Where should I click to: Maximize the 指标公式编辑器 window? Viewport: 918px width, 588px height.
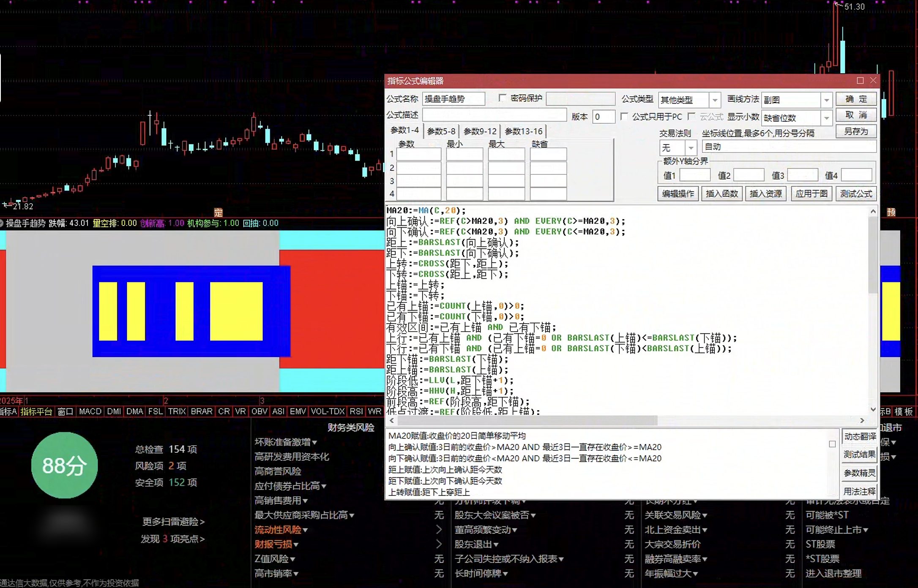(860, 80)
